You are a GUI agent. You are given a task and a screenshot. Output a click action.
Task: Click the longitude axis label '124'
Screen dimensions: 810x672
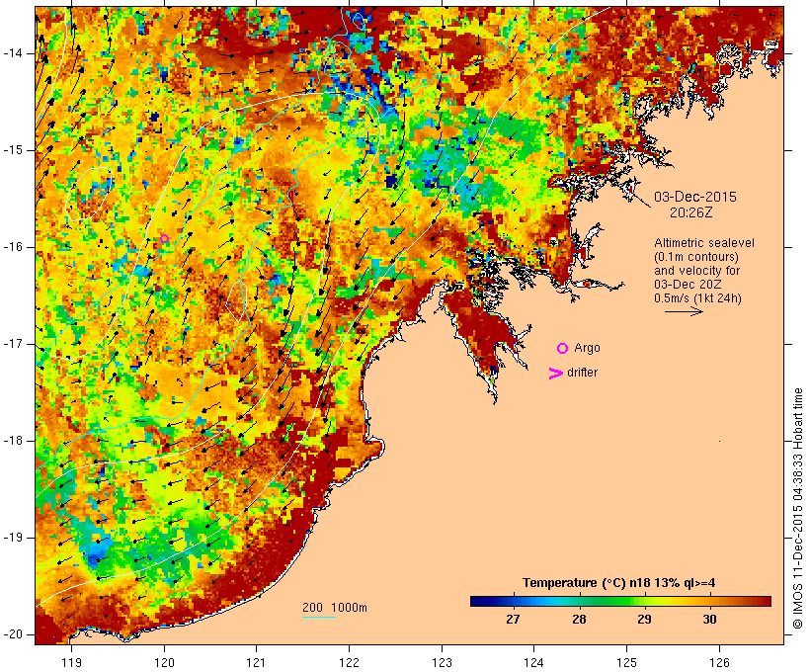coord(534,662)
